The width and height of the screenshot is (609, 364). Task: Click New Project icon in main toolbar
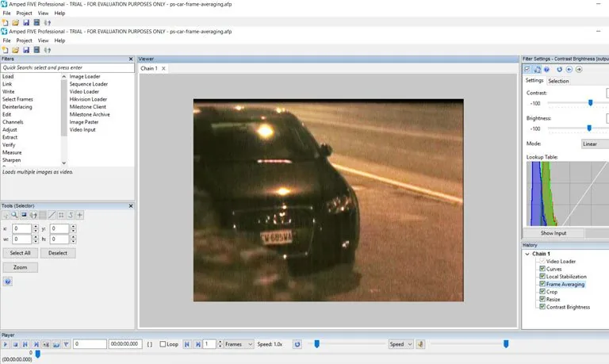5,50
